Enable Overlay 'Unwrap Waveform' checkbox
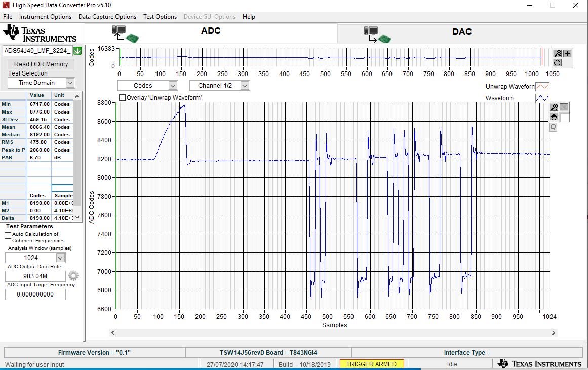This screenshot has height=370, width=588. click(122, 97)
